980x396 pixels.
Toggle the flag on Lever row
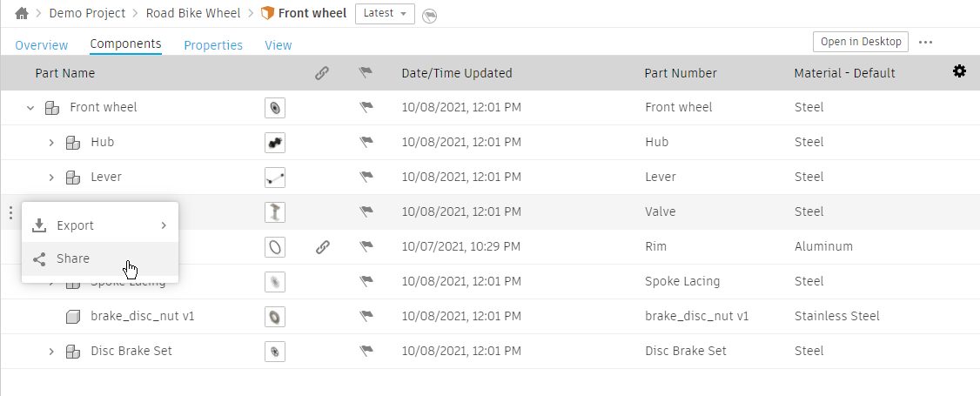click(366, 178)
